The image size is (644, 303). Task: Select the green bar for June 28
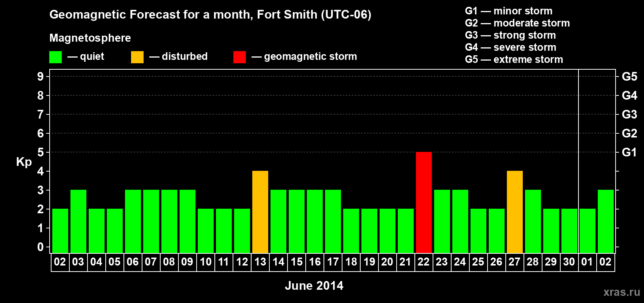pos(533,221)
